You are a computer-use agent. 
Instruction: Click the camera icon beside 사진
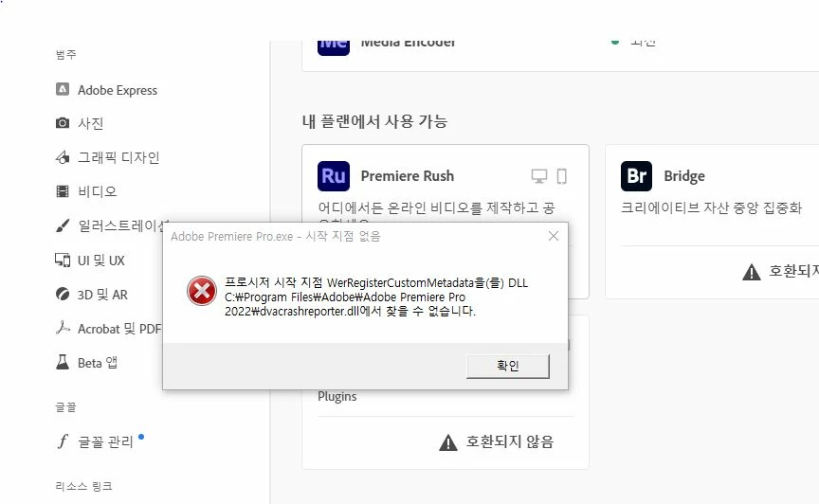pyautogui.click(x=63, y=123)
